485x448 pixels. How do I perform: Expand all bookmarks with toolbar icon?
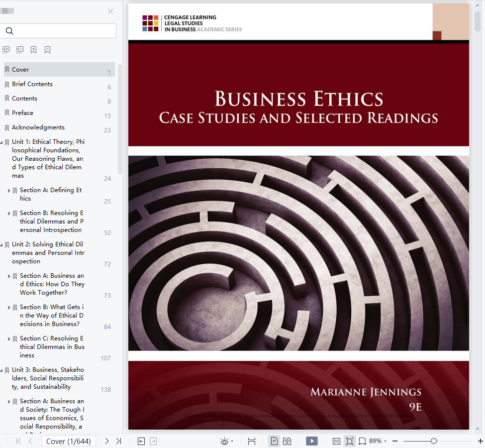6,50
